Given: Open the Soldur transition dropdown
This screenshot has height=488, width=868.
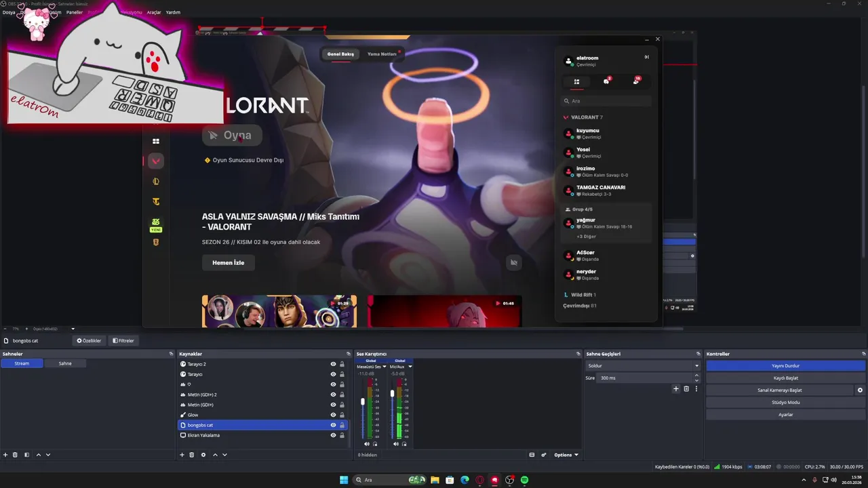Looking at the screenshot, I should [x=643, y=365].
